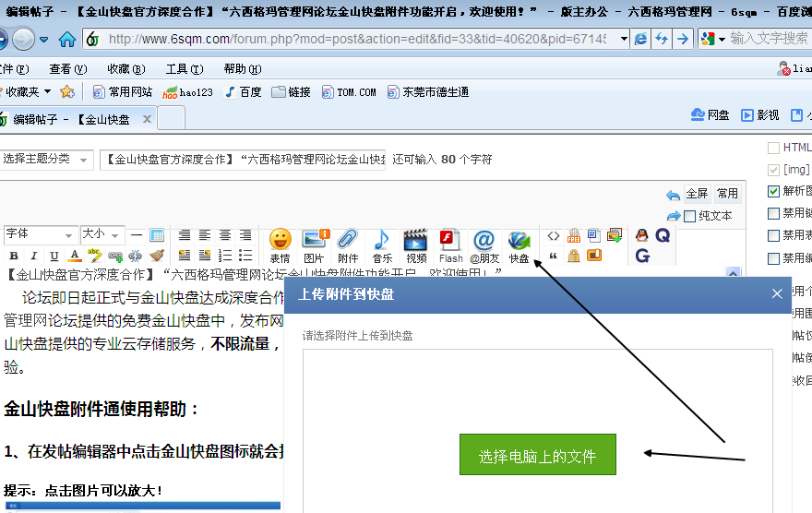Click the QQ penguin icon
The width and height of the screenshot is (812, 513).
click(x=641, y=235)
